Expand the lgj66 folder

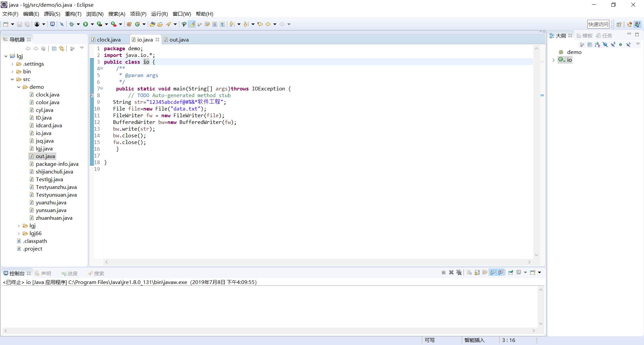[x=19, y=233]
